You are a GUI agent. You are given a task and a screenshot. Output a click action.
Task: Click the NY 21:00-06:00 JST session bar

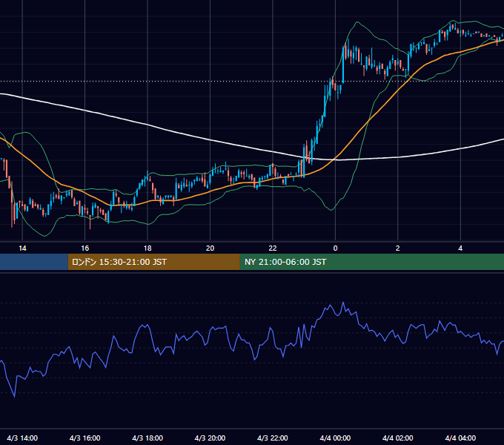(372, 262)
